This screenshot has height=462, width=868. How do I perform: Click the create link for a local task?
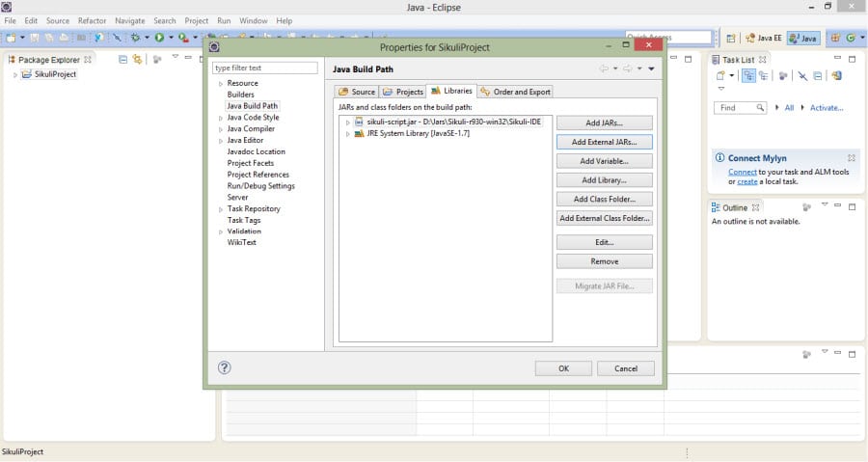click(747, 181)
